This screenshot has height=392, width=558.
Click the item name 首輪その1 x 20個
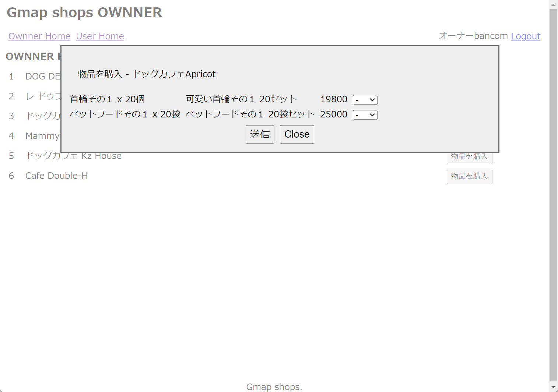pyautogui.click(x=107, y=99)
